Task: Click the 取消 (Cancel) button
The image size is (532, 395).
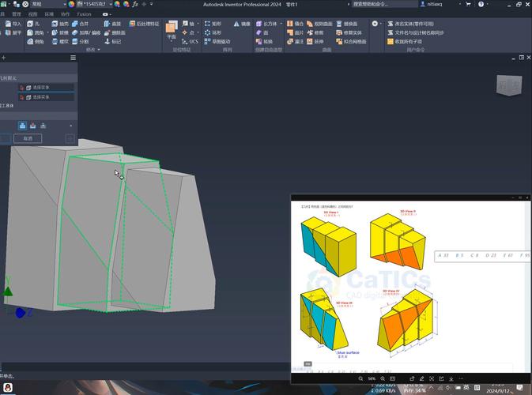Action: click(x=28, y=138)
